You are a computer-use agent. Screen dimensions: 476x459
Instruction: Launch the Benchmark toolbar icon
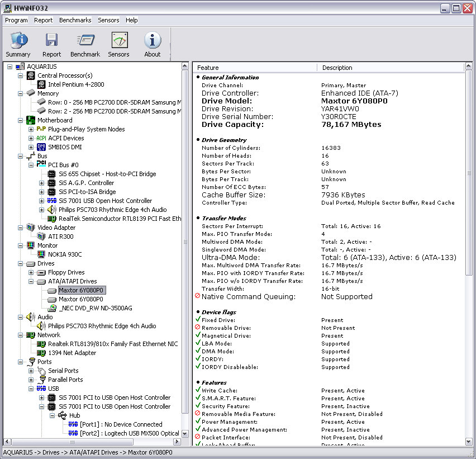[x=85, y=40]
